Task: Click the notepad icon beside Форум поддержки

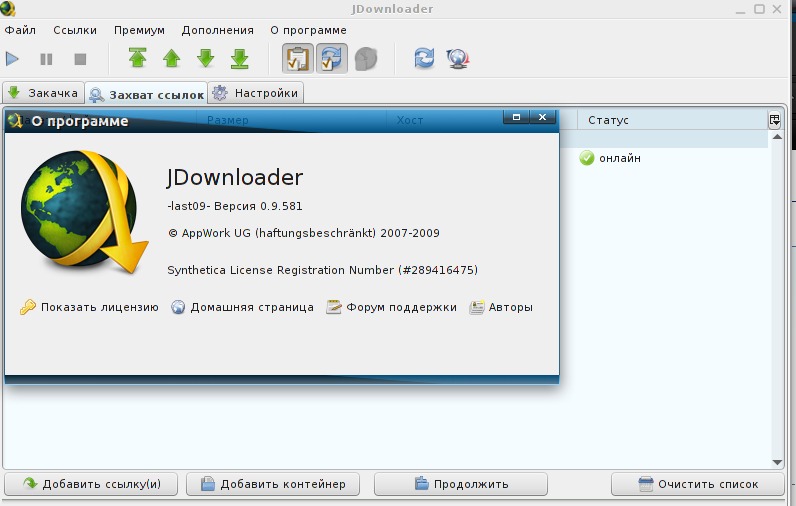Action: [x=333, y=307]
